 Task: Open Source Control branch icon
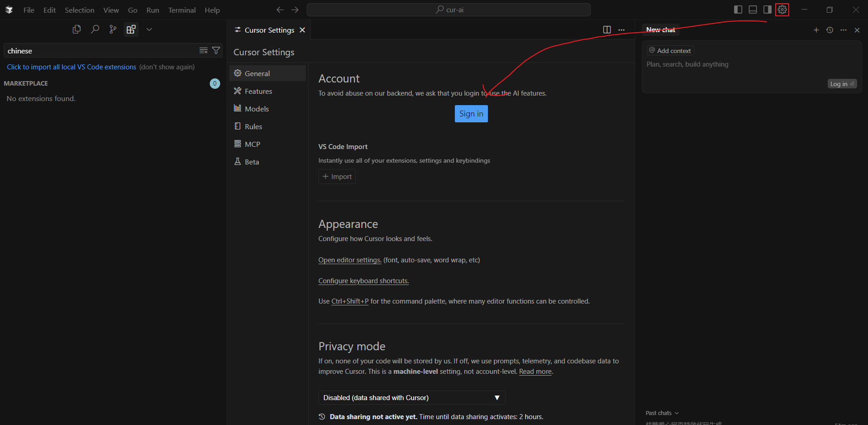click(113, 29)
